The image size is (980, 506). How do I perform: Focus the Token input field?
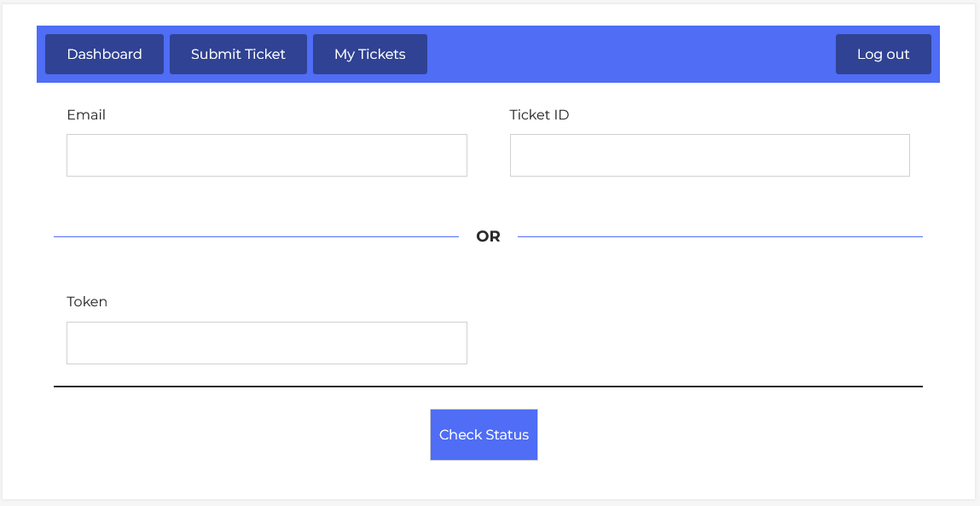[x=266, y=343]
